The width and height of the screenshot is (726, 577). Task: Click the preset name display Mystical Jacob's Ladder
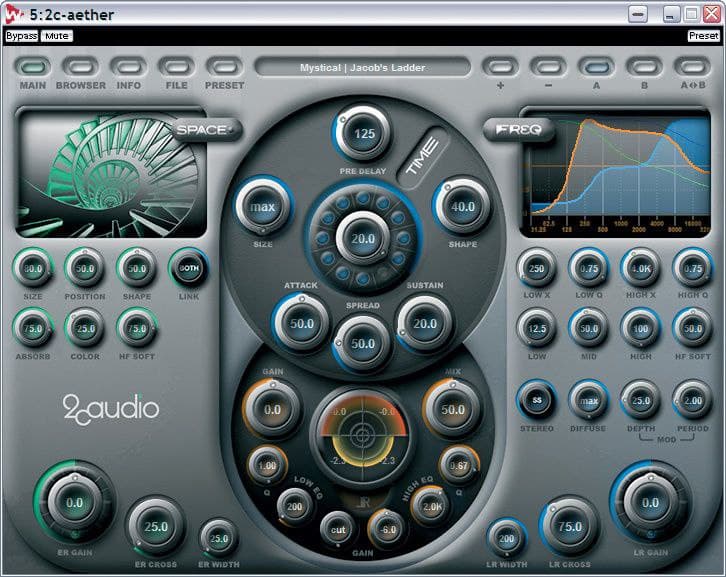click(x=363, y=68)
